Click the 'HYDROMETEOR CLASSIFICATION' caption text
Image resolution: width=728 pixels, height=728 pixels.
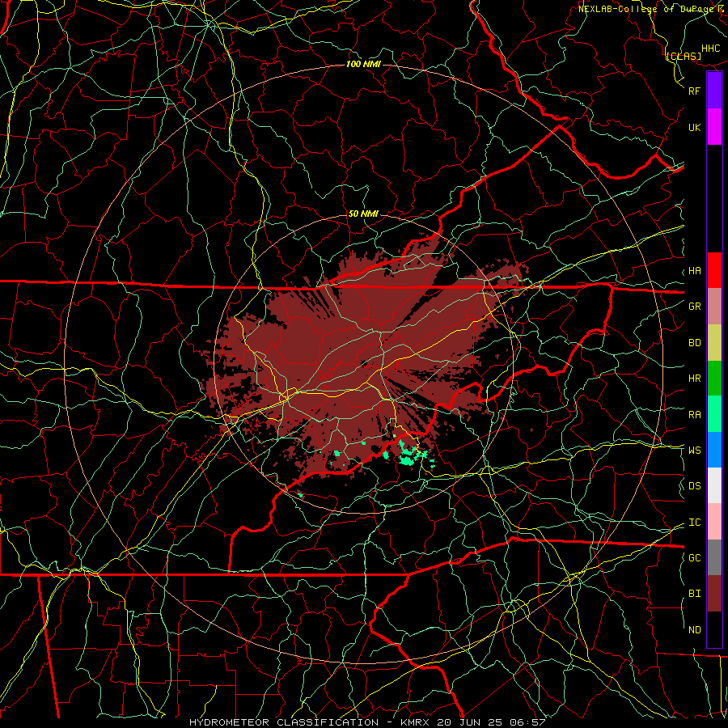click(284, 722)
